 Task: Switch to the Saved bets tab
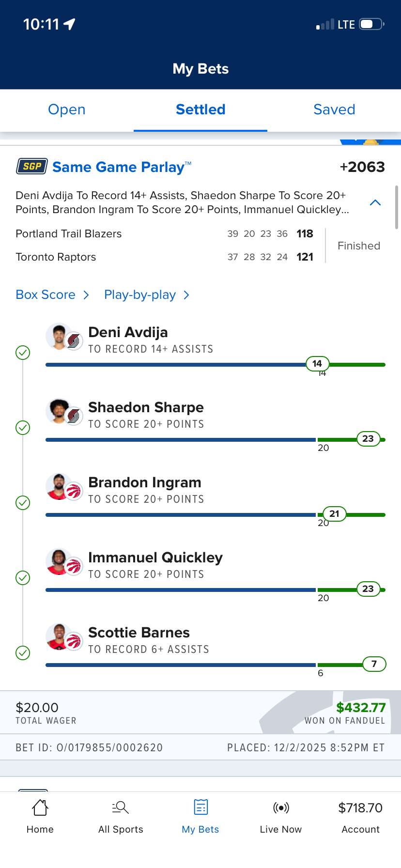pyautogui.click(x=334, y=109)
